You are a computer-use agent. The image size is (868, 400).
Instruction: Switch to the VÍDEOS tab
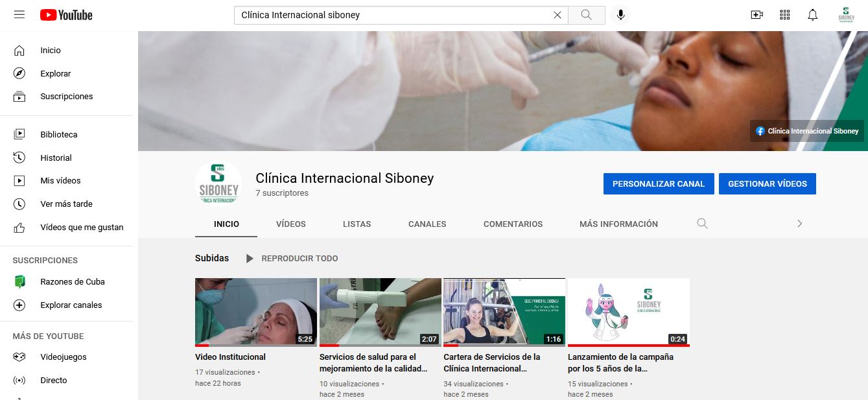click(290, 224)
